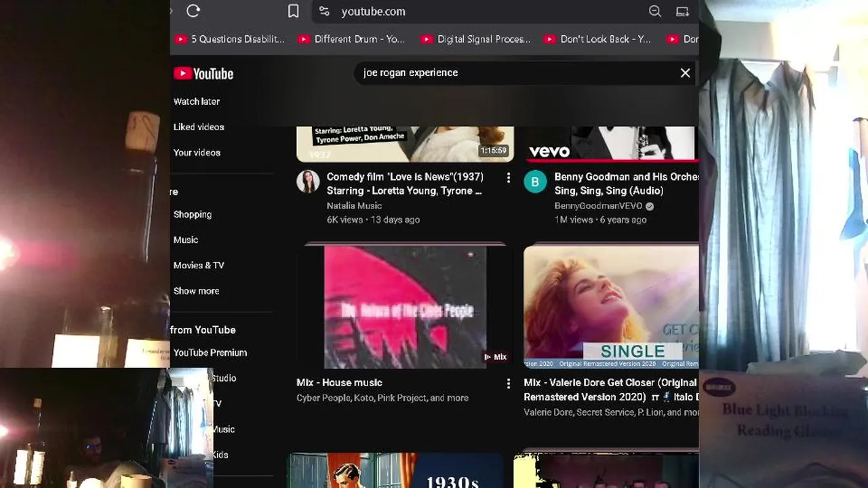Open Natalia Music channel name
This screenshot has width=868, height=488.
[x=354, y=206]
